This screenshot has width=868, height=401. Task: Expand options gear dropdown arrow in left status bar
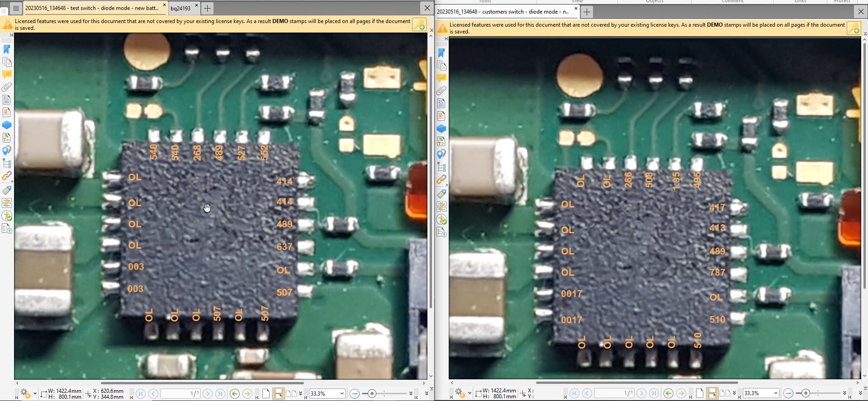[35, 394]
